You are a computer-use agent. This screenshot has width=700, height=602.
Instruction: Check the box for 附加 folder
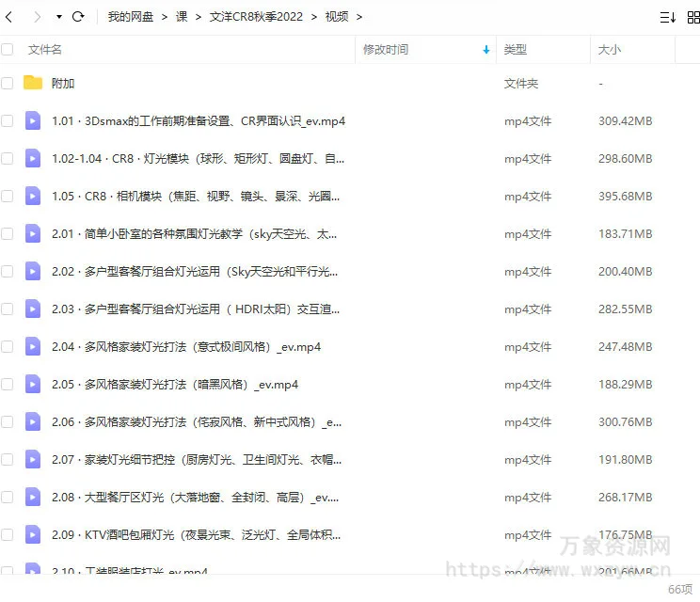point(8,83)
